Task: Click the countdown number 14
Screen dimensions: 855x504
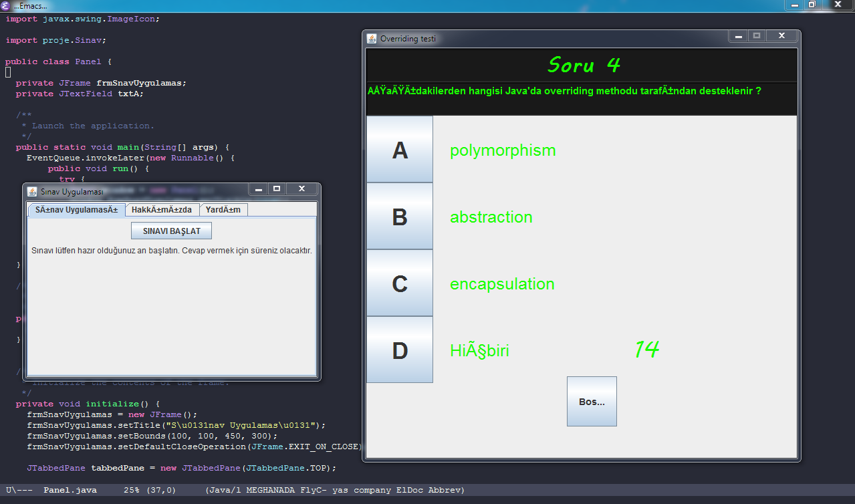Action: pyautogui.click(x=647, y=348)
